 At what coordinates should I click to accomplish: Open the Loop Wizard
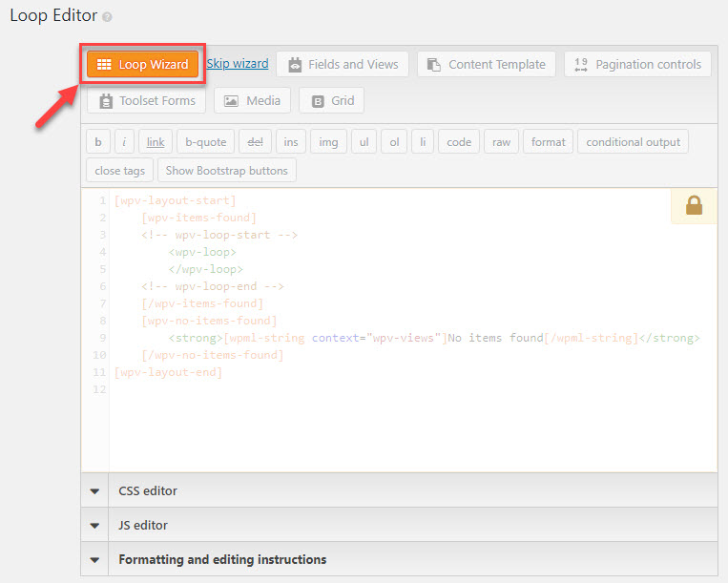click(x=142, y=64)
